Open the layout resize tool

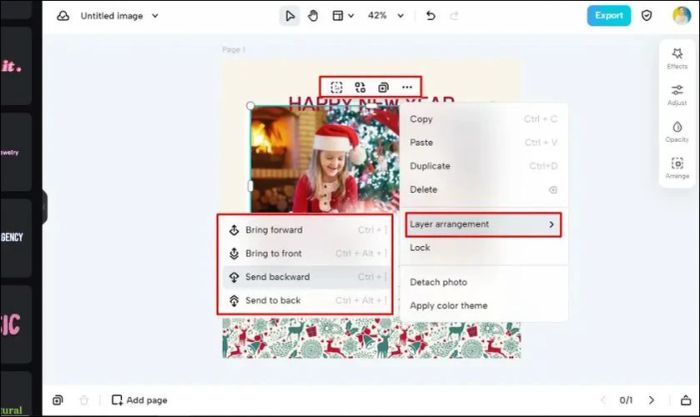pos(338,16)
